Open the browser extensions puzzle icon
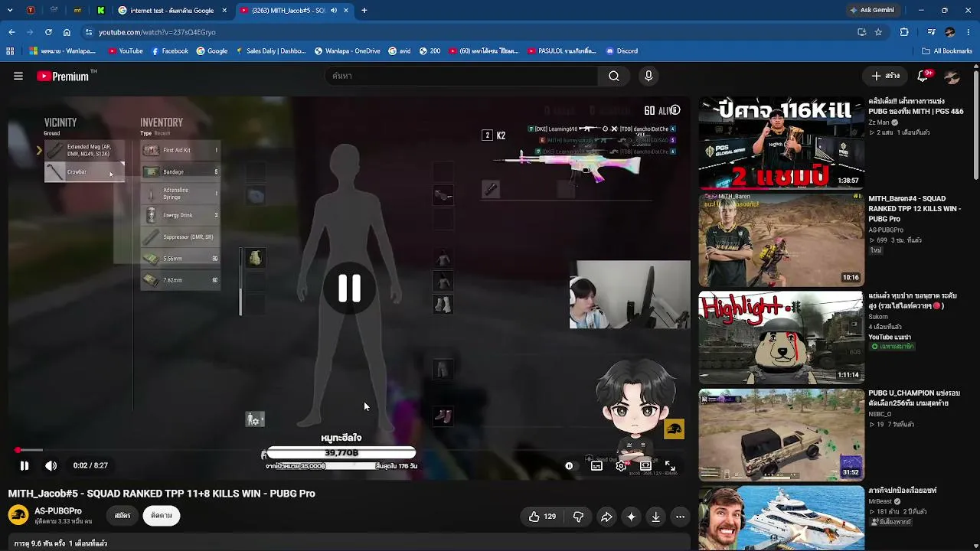 point(904,32)
